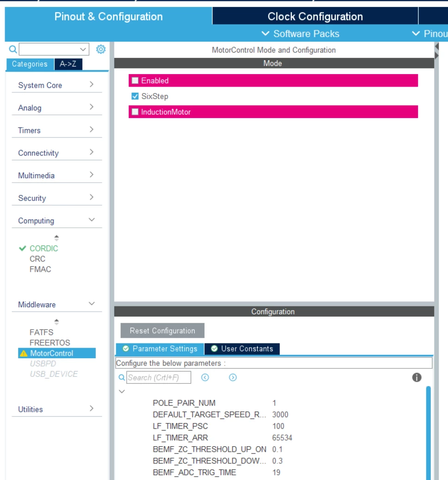
Task: Show parameter info using the info icon
Action: [x=417, y=377]
